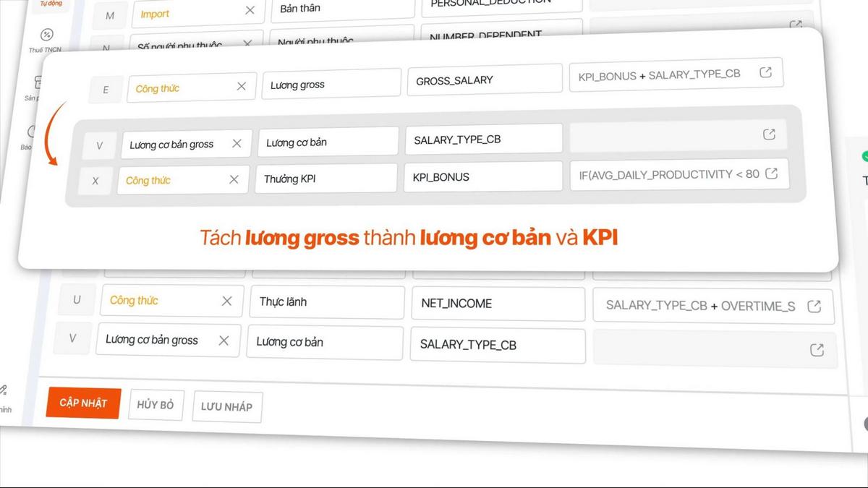Clear Công thức type on row U

point(227,301)
